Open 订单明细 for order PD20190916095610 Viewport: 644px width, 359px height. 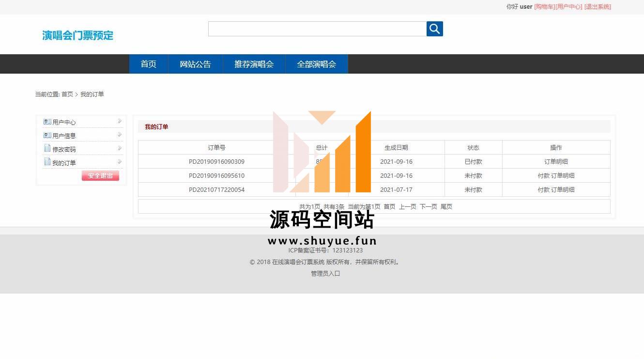pyautogui.click(x=563, y=176)
